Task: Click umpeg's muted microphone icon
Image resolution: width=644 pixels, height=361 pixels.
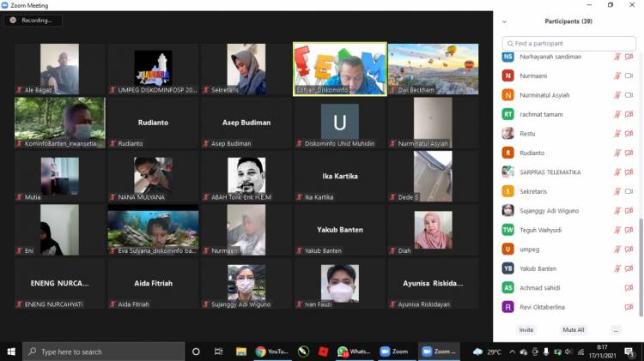Action: pyautogui.click(x=617, y=249)
